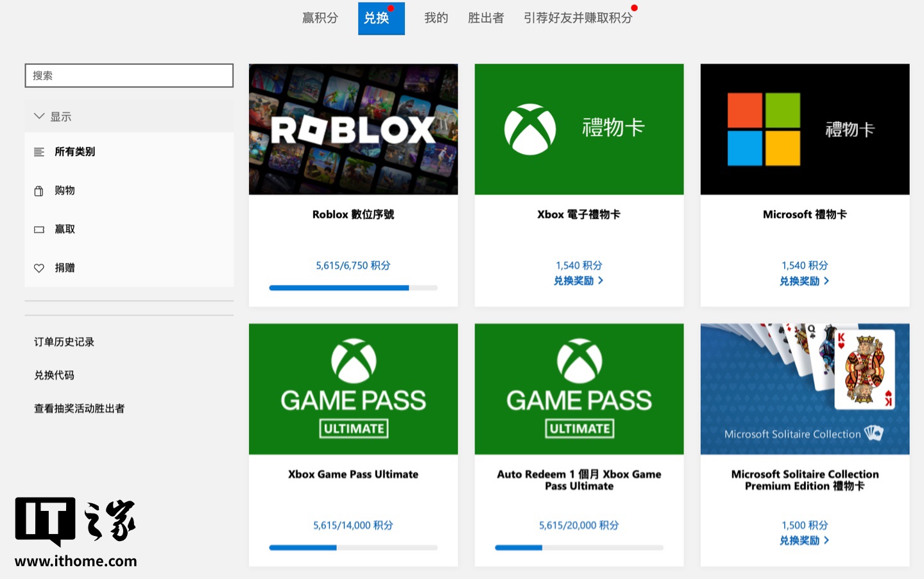Image resolution: width=924 pixels, height=579 pixels.
Task: Click the Solitaire cards logo icon
Action: point(874,433)
